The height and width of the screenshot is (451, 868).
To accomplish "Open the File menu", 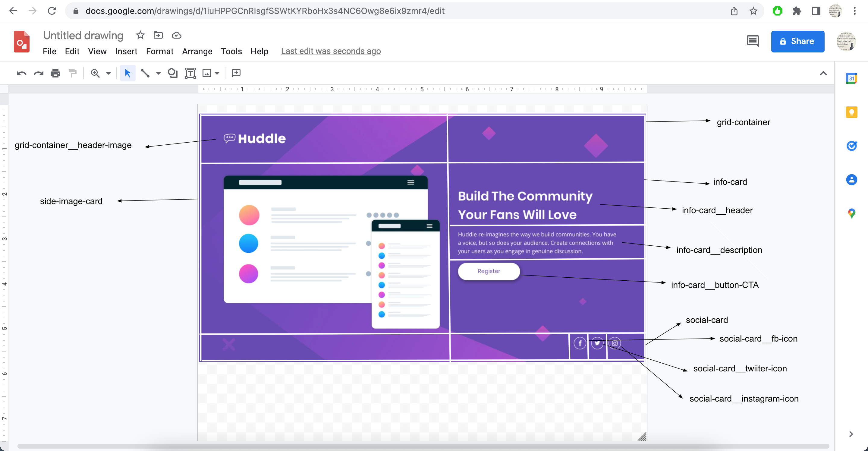I will pos(49,51).
